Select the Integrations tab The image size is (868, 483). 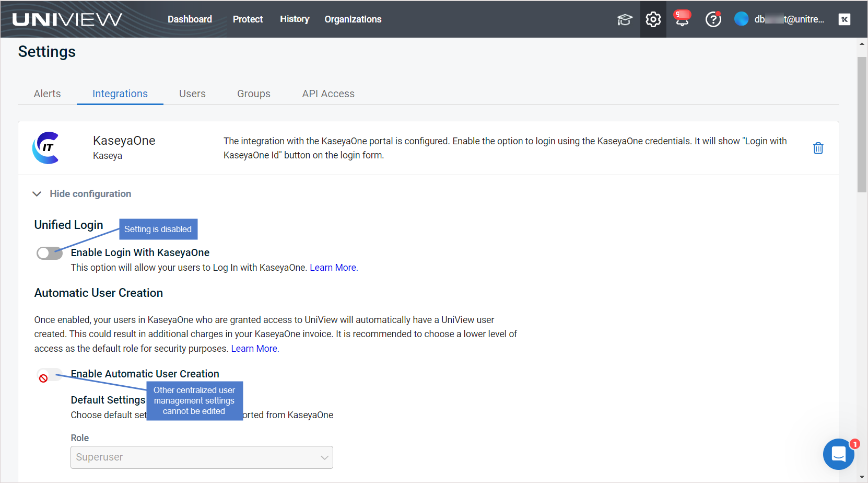click(120, 94)
